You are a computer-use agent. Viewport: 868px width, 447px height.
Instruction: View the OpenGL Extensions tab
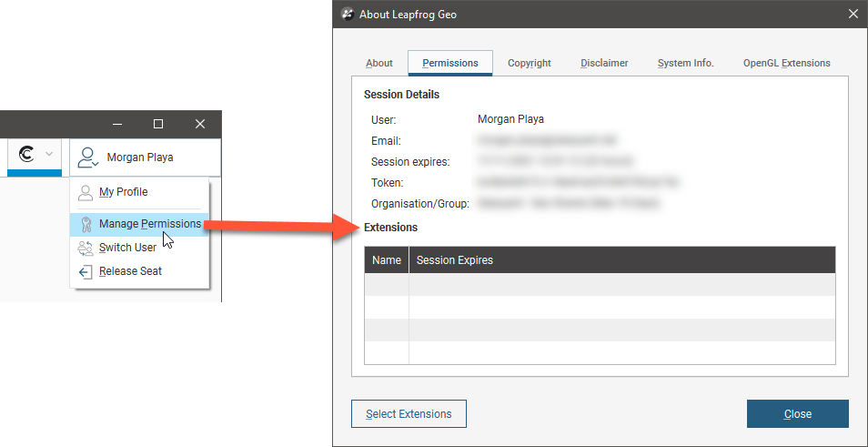(x=786, y=64)
